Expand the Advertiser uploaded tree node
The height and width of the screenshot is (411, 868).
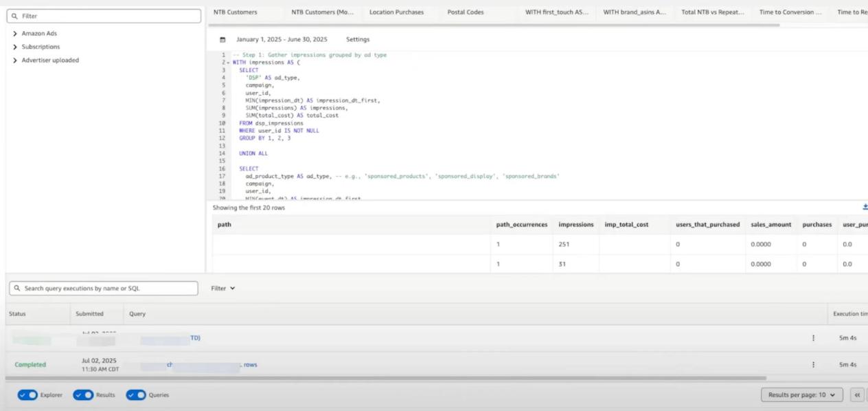pyautogui.click(x=15, y=60)
